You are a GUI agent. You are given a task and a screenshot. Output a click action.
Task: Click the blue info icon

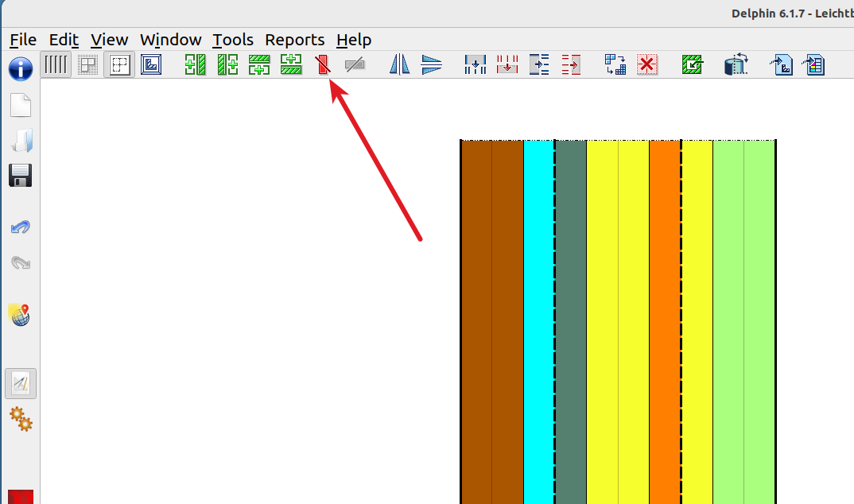[21, 69]
